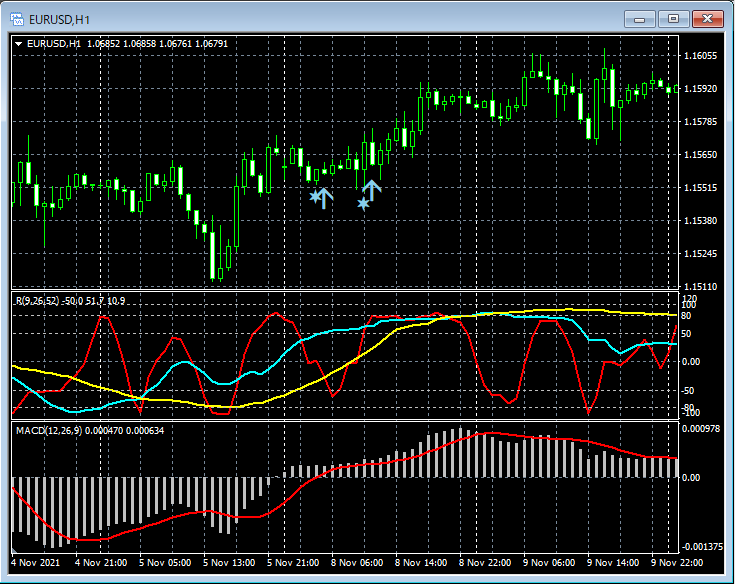Click the 1.15380 price scale label
This screenshot has height=584, width=735.
click(x=701, y=221)
